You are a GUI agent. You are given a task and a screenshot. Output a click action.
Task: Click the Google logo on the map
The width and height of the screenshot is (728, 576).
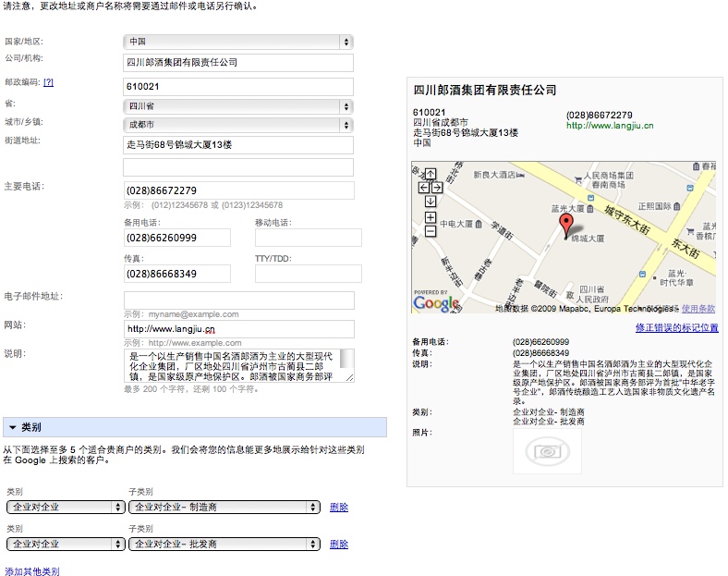tap(436, 302)
